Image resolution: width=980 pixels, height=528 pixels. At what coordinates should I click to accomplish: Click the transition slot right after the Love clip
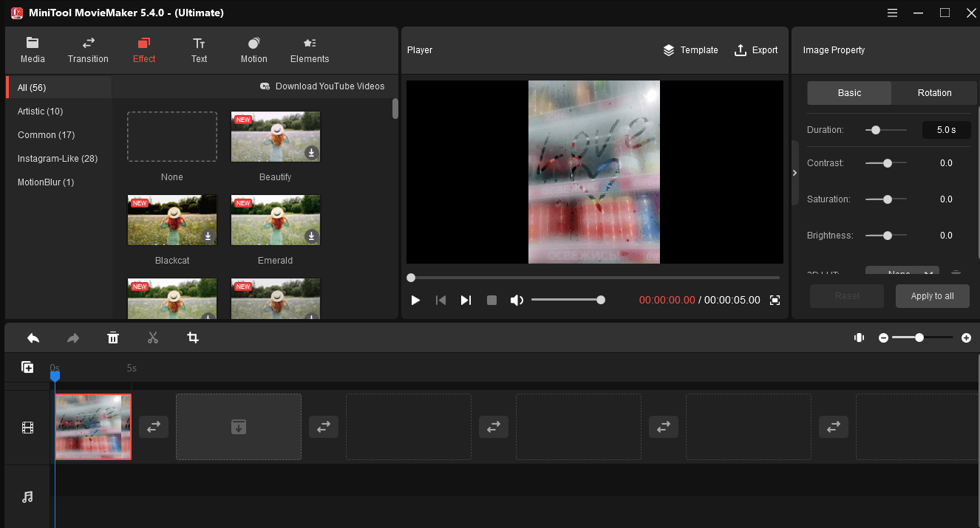pyautogui.click(x=154, y=427)
